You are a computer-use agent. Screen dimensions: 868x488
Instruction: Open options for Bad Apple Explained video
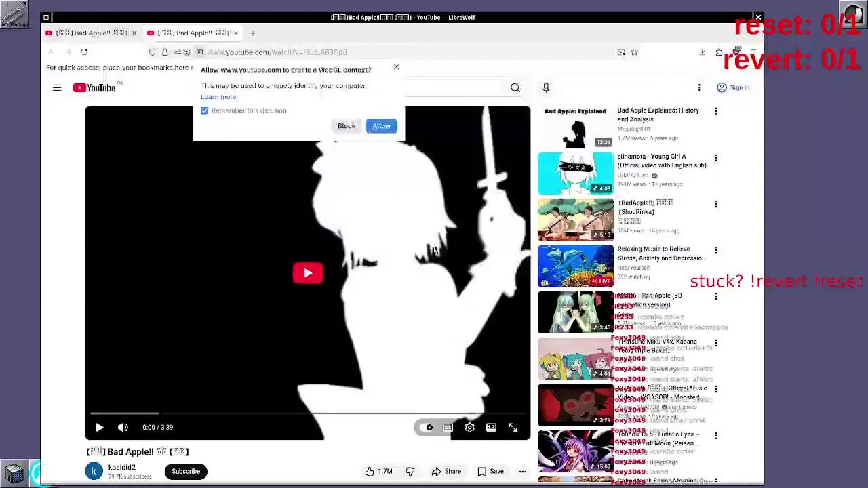click(716, 111)
